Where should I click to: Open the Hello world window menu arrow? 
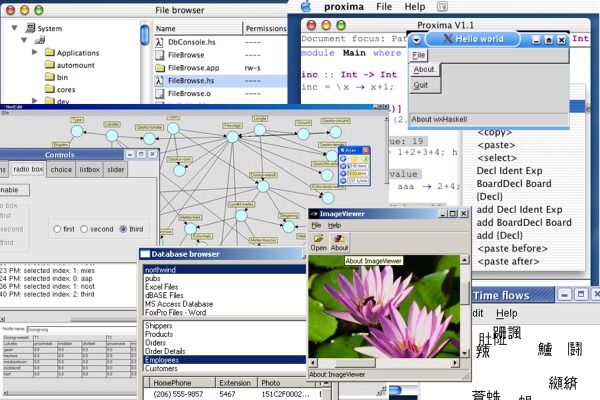click(416, 39)
